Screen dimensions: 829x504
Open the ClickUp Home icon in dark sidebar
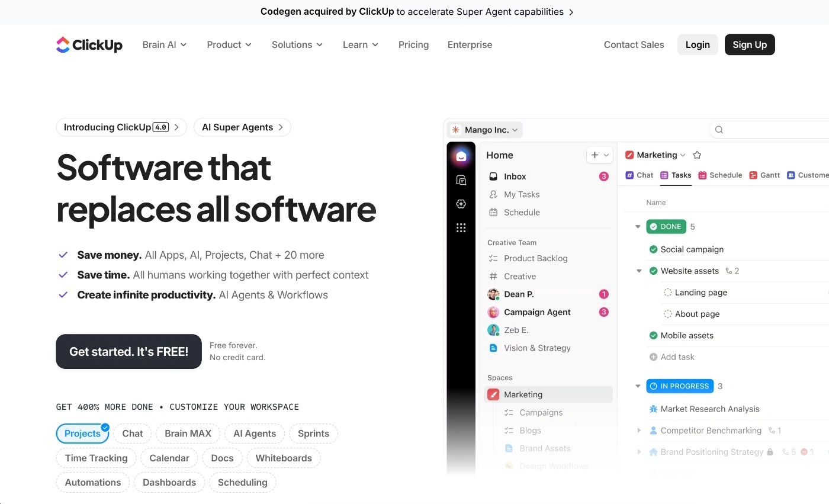pyautogui.click(x=461, y=156)
